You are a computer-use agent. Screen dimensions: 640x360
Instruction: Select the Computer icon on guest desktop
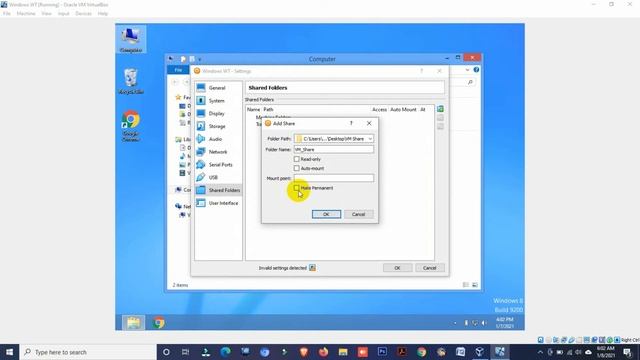(131, 40)
